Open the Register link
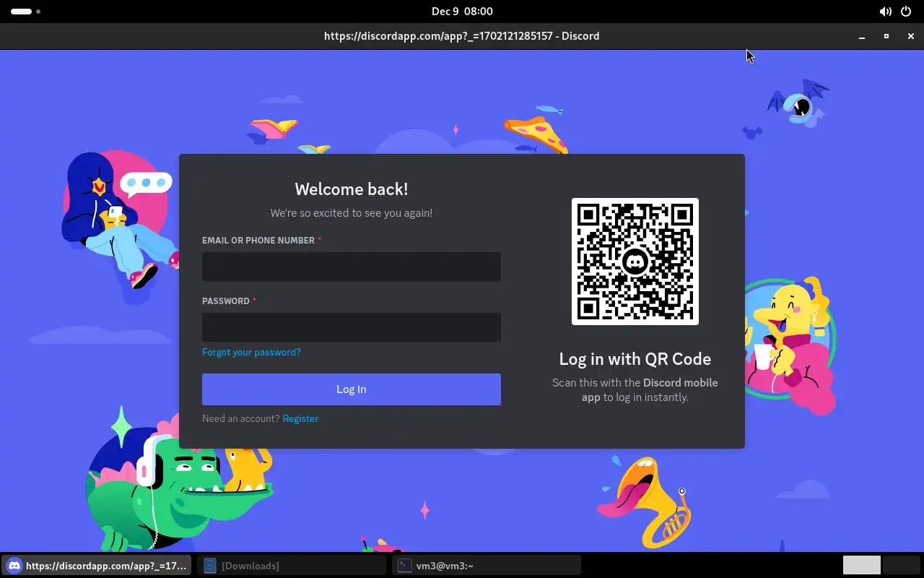Image resolution: width=924 pixels, height=578 pixels. point(300,418)
